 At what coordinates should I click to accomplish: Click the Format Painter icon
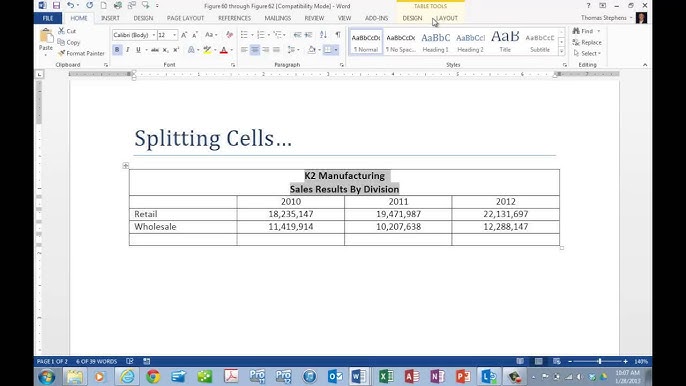[x=62, y=53]
